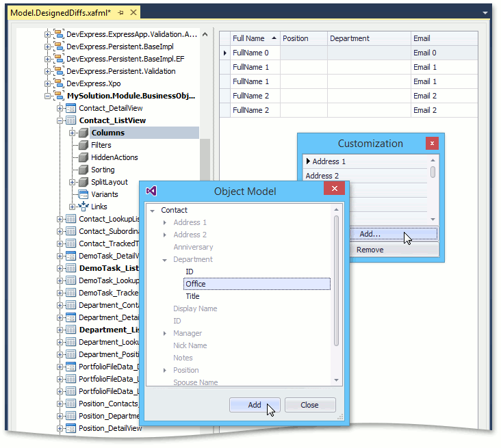Click the Filters node cube icon
Image resolution: width=501 pixels, height=448 pixels.
tap(83, 145)
